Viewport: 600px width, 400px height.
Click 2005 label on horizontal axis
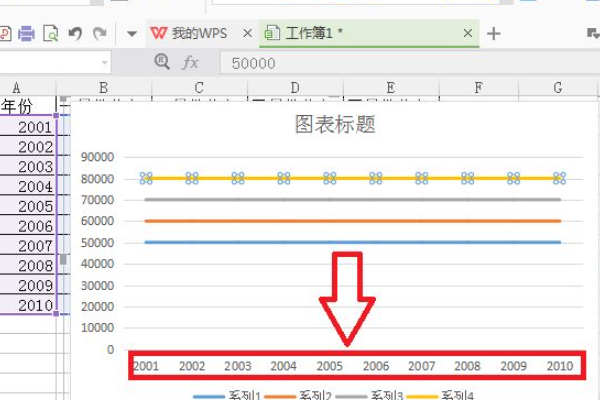tap(329, 366)
